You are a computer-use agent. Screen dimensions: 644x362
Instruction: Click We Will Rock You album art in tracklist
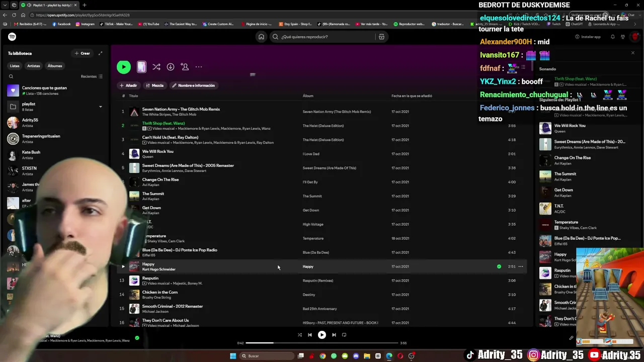(x=134, y=154)
